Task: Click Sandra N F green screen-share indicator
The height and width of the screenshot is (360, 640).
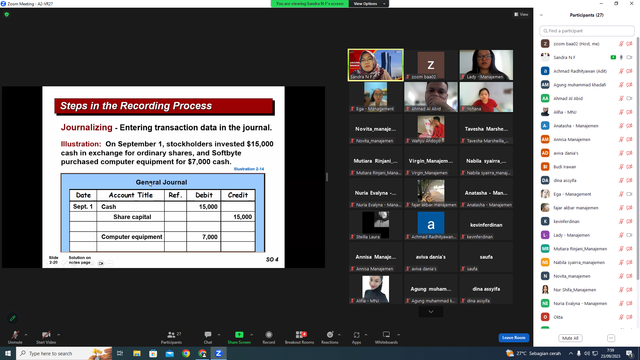Action: (613, 58)
